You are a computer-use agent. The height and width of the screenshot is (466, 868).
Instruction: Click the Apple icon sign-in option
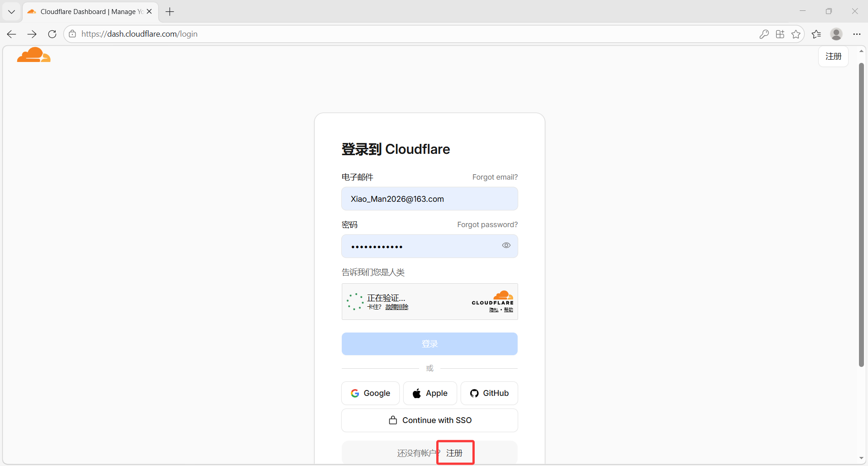pos(416,393)
